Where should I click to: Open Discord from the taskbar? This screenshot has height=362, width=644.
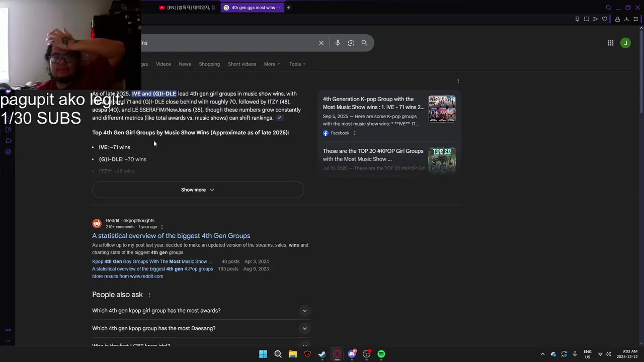(x=352, y=354)
